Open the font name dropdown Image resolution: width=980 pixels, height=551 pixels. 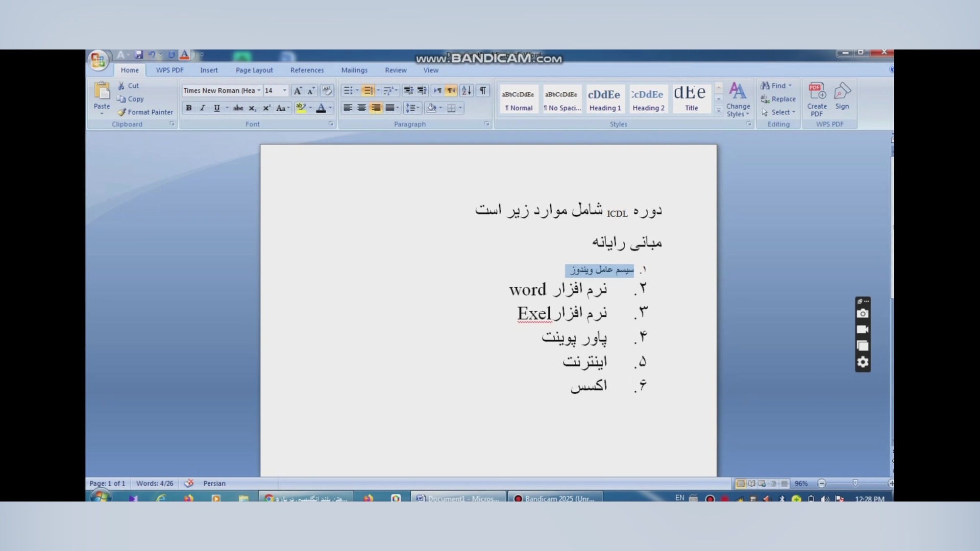pos(259,91)
